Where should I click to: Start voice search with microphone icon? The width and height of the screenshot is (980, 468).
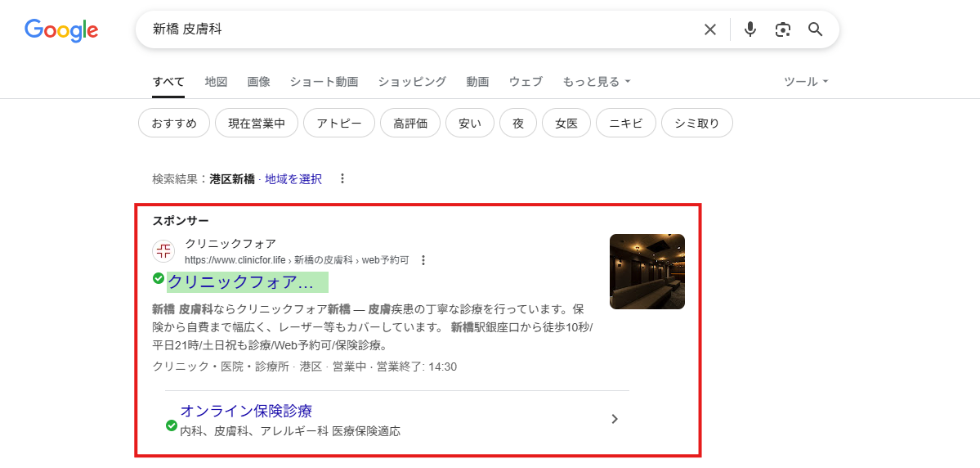(x=750, y=29)
